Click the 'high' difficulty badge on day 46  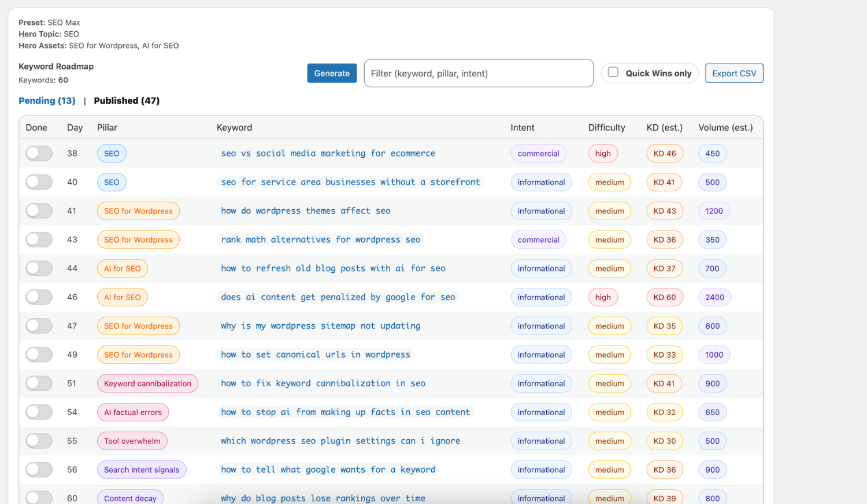(603, 297)
